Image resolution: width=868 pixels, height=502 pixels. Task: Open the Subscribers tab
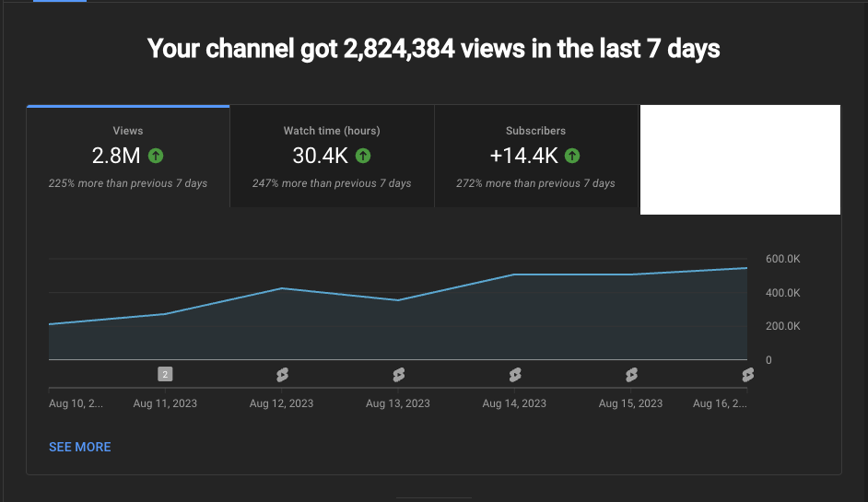click(535, 157)
